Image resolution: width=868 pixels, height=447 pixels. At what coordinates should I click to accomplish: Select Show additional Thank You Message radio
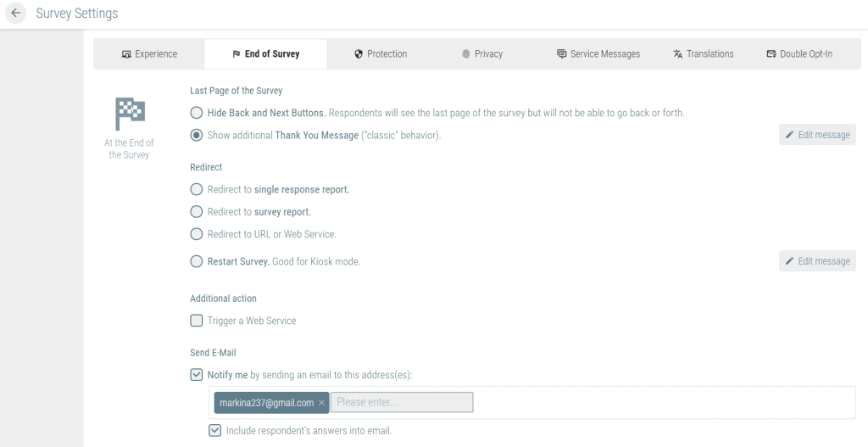197,135
